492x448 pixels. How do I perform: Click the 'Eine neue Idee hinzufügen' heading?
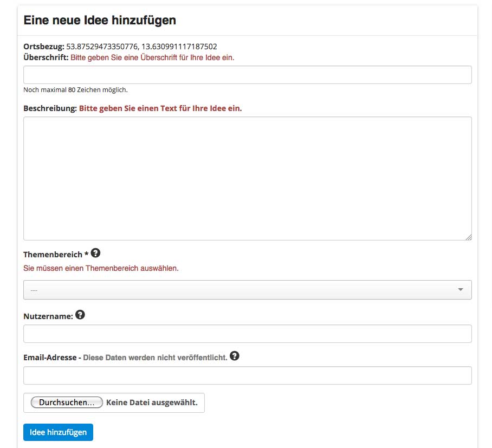pyautogui.click(x=100, y=21)
